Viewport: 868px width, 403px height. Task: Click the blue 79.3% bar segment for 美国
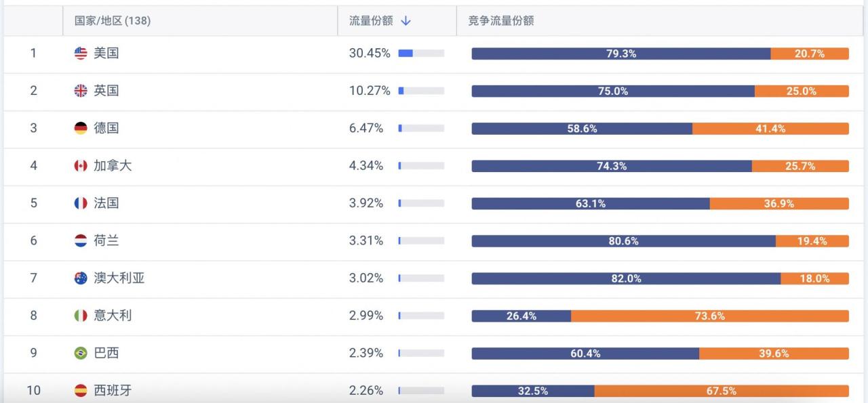(620, 53)
